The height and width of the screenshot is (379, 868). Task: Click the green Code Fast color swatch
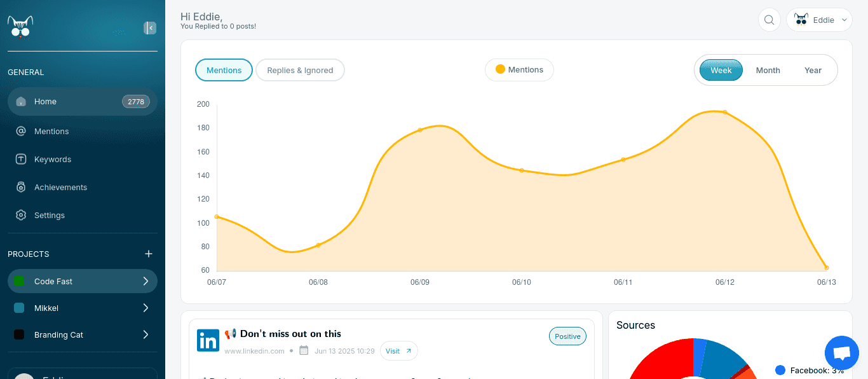point(18,281)
